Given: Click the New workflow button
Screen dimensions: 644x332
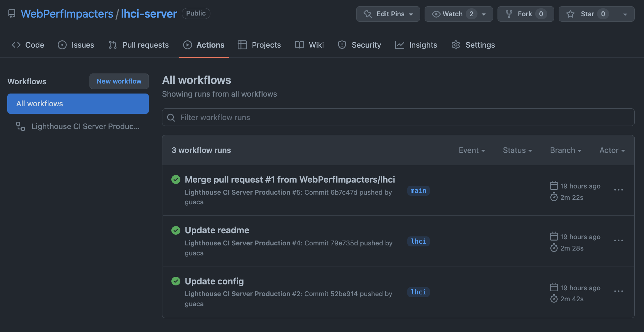Looking at the screenshot, I should [x=119, y=81].
